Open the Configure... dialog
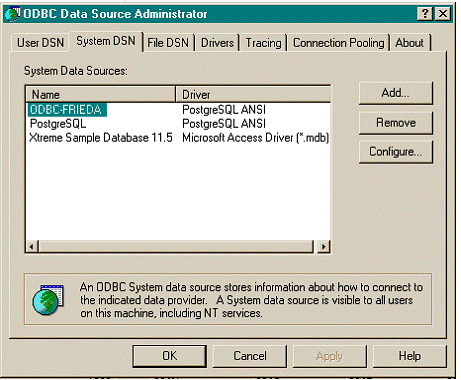The height and width of the screenshot is (380, 461). point(396,152)
